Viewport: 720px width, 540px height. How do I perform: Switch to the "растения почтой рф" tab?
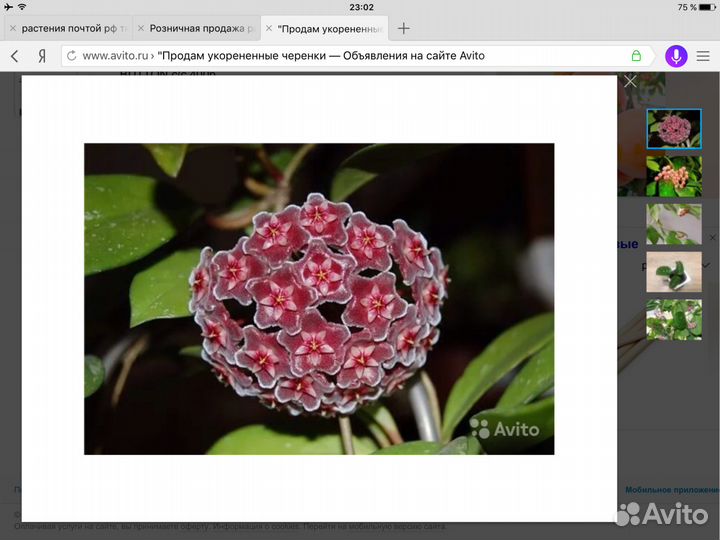[x=70, y=29]
